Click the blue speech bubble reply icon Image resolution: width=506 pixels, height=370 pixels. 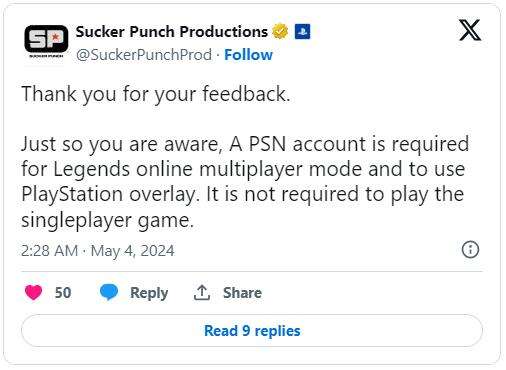109,292
